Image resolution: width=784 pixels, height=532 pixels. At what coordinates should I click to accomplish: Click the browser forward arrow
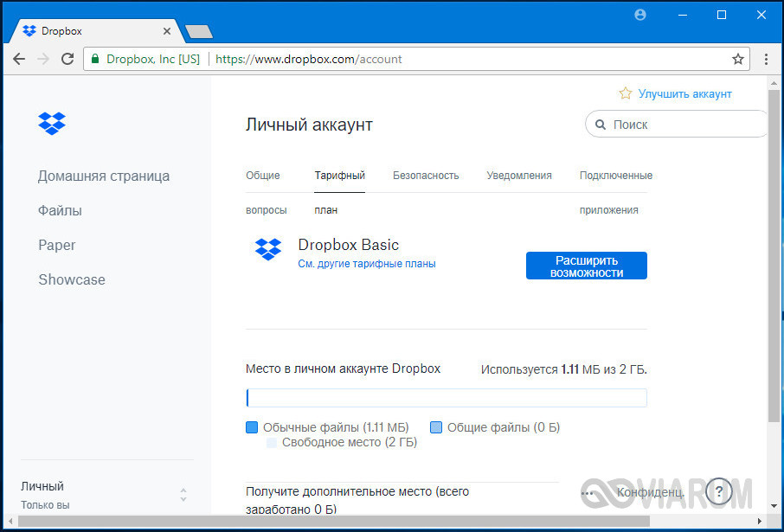pos(43,59)
